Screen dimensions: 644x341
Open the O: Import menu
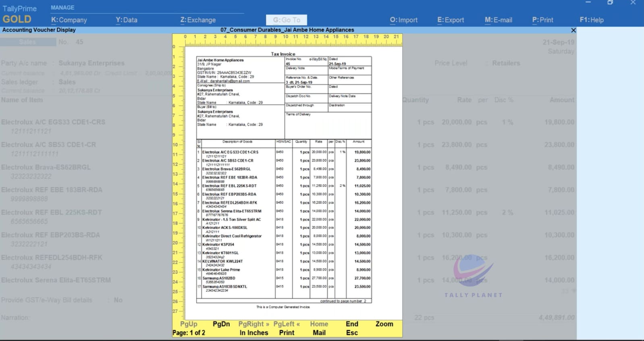pyautogui.click(x=403, y=20)
